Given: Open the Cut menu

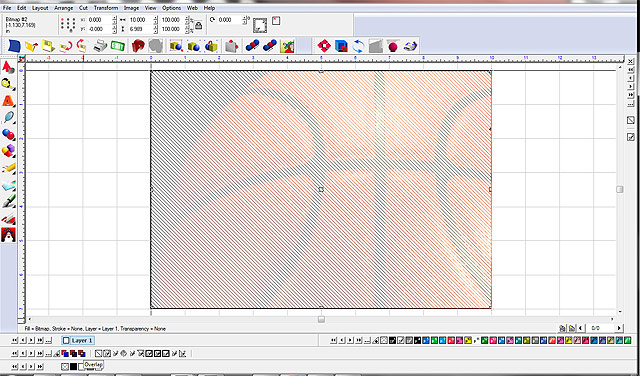Looking at the screenshot, I should (83, 8).
